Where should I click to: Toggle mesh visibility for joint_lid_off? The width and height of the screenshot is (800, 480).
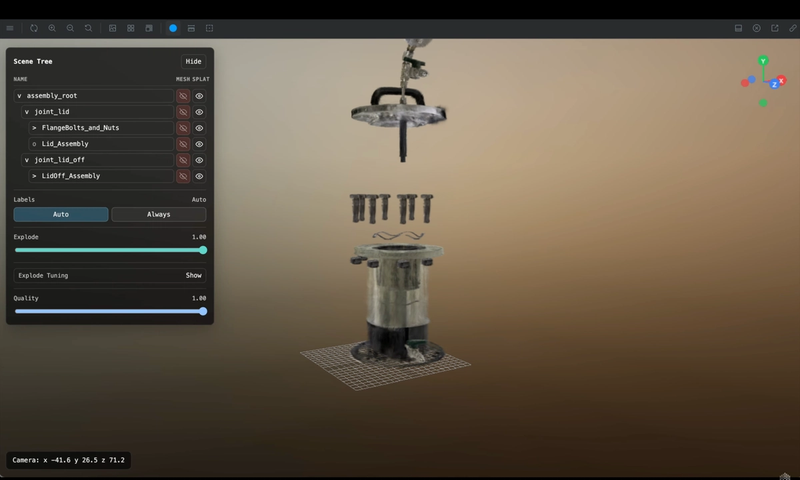click(183, 160)
